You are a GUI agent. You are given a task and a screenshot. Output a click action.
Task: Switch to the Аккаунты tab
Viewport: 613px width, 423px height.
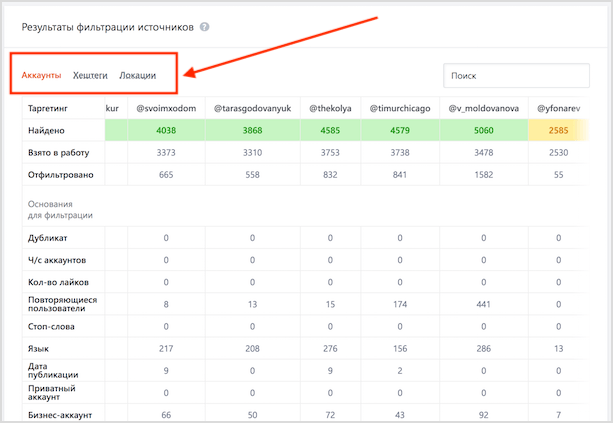click(x=41, y=75)
